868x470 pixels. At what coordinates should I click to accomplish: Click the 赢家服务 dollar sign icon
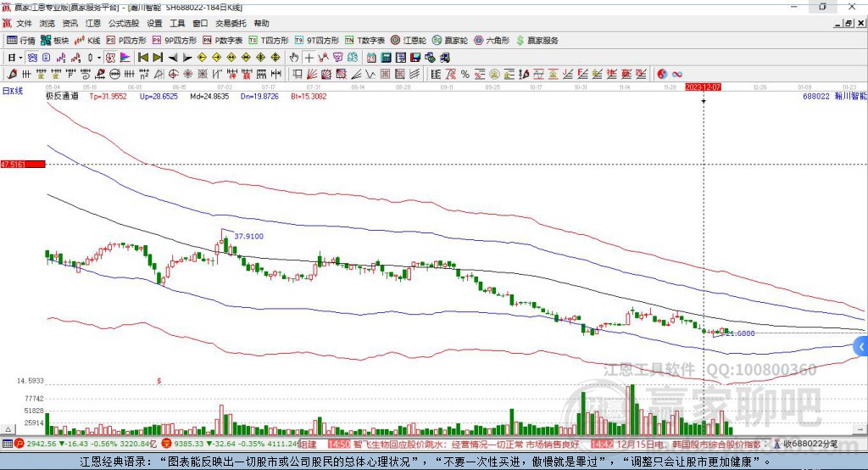[x=521, y=40]
